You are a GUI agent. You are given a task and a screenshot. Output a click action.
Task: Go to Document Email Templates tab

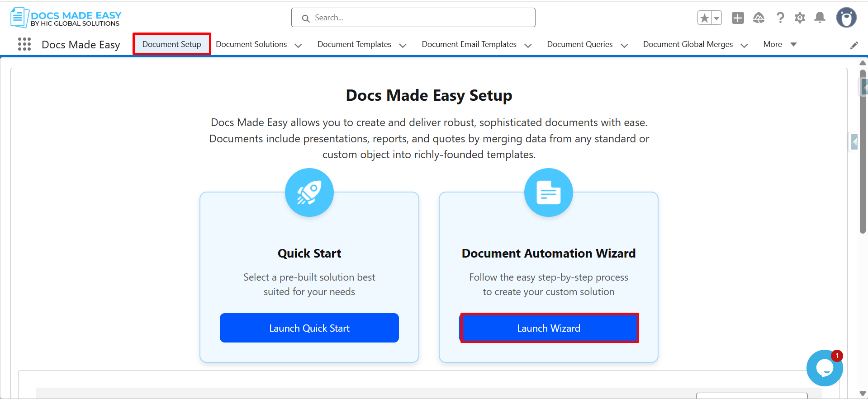[x=469, y=44]
